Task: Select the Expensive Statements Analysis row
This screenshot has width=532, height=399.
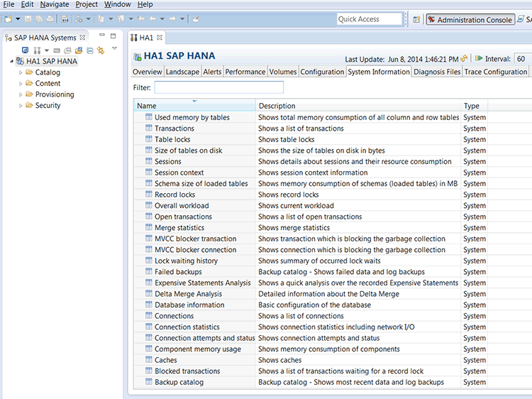Action: (202, 283)
